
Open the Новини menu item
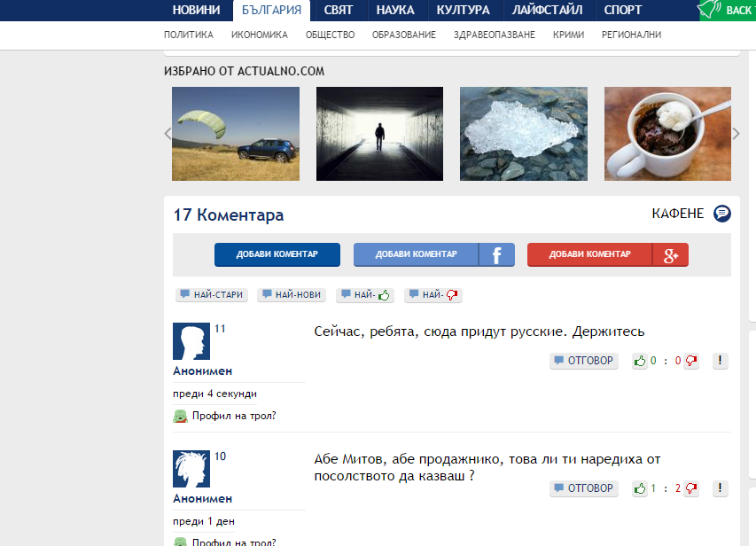coord(196,10)
